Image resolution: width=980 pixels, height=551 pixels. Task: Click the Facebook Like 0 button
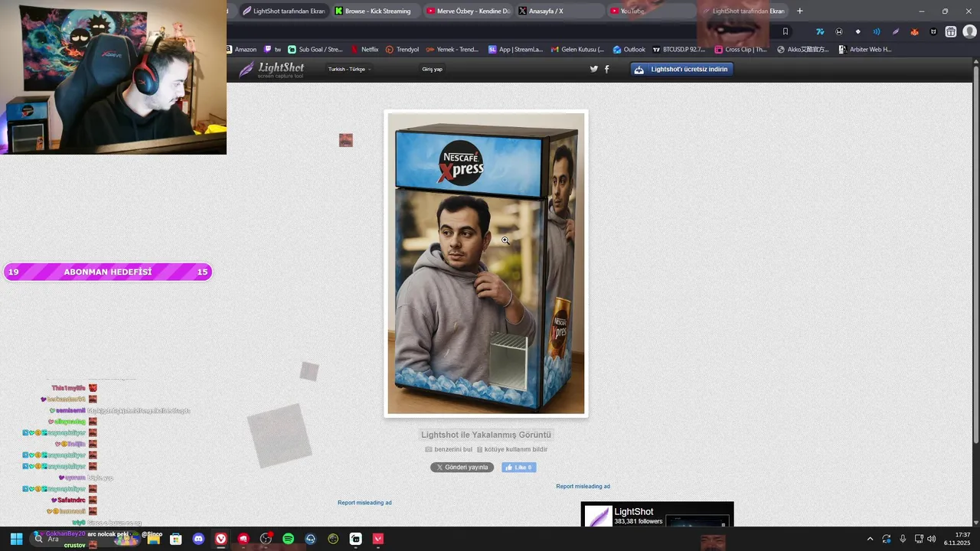tap(519, 467)
